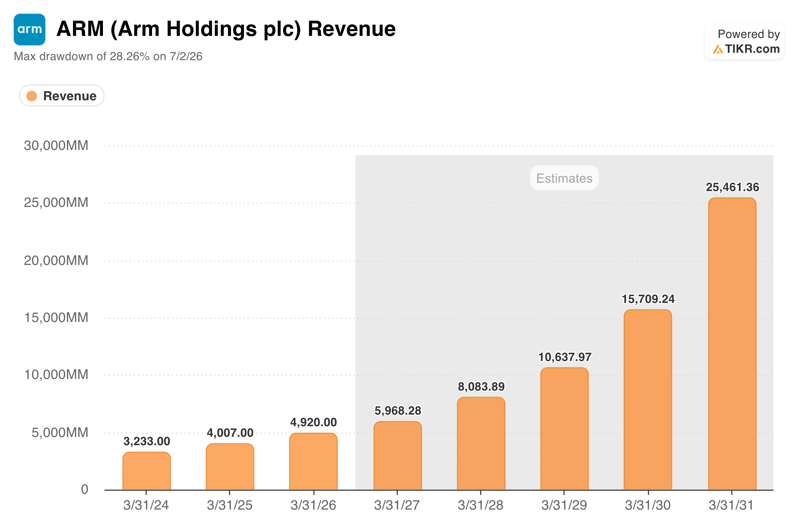Screen dimensions: 798x532
Task: Click the 3/31/25 x-axis date
Action: pos(230,505)
